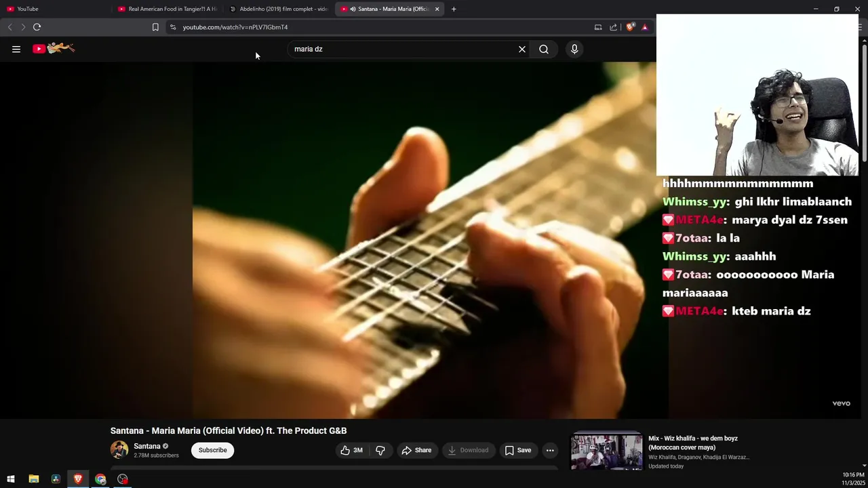Screen dimensions: 868x488
Task: Subscribe to the Santana channel
Action: tap(212, 450)
